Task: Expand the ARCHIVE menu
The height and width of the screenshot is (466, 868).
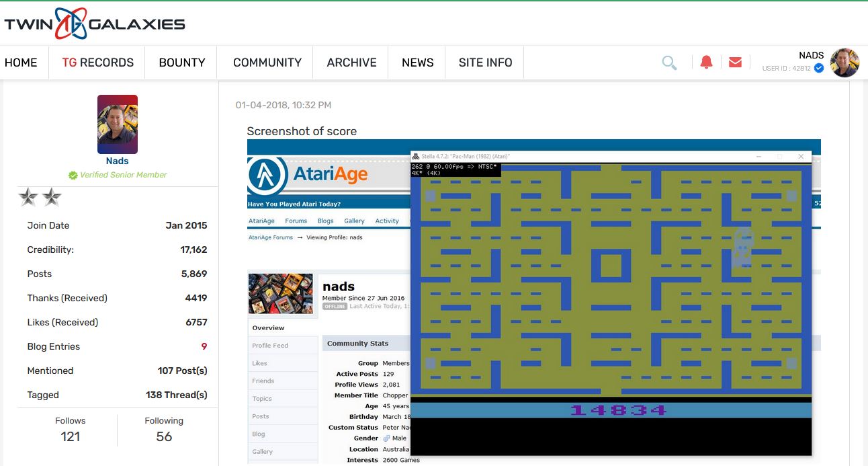Action: tap(351, 63)
